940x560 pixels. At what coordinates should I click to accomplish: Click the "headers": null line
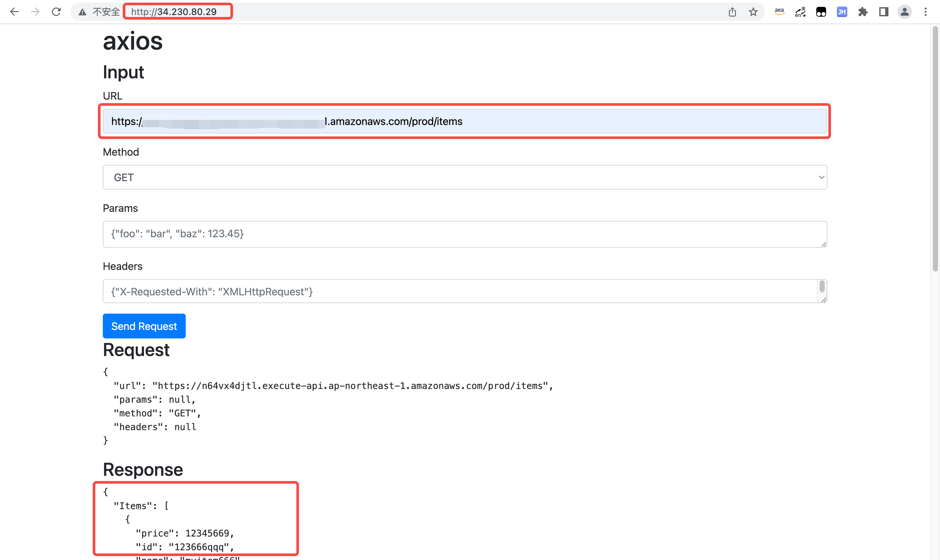coord(155,427)
